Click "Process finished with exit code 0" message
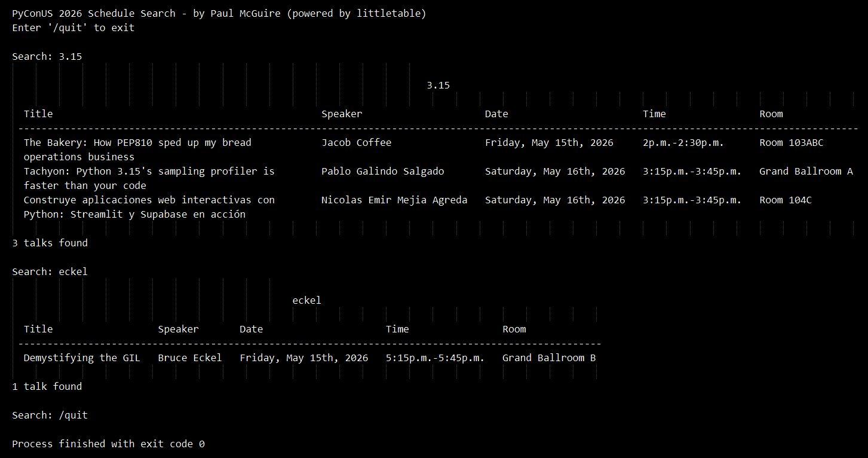Viewport: 868px width, 458px height. pos(108,444)
